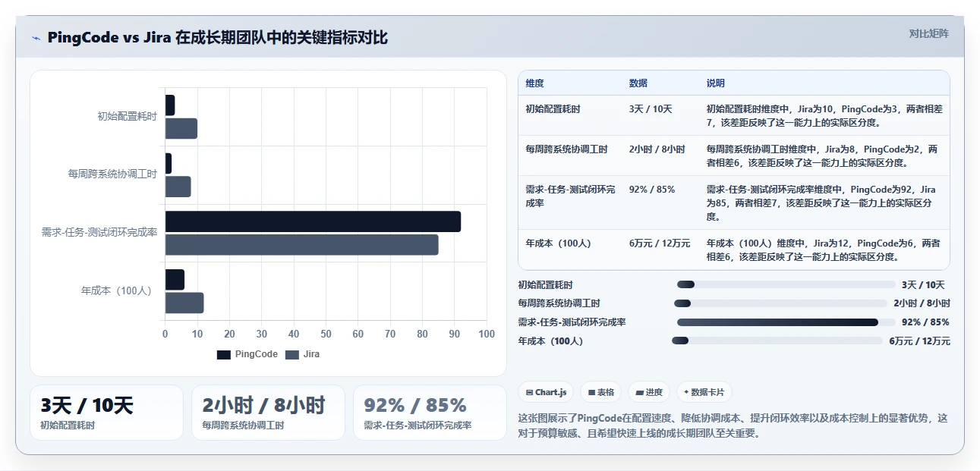
Task: Click the x-axis tick value 50
Action: coord(326,334)
